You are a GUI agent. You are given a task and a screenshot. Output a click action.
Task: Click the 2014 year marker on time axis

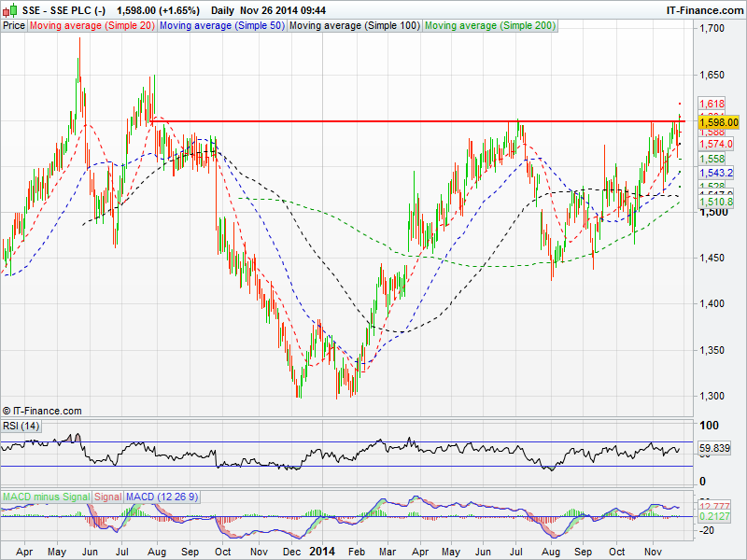(x=321, y=552)
